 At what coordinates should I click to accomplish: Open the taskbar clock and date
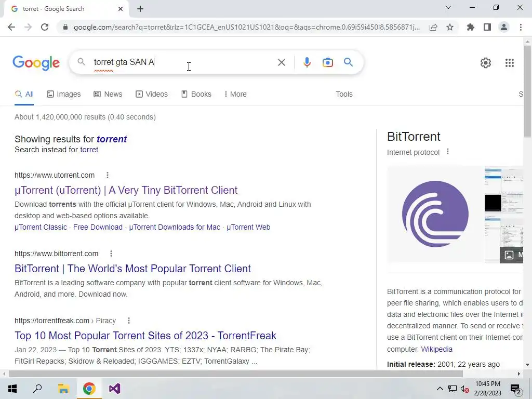tap(487, 389)
